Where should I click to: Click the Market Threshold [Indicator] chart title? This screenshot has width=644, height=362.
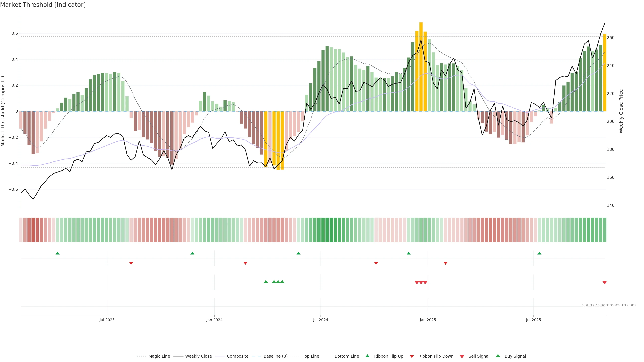click(x=43, y=5)
